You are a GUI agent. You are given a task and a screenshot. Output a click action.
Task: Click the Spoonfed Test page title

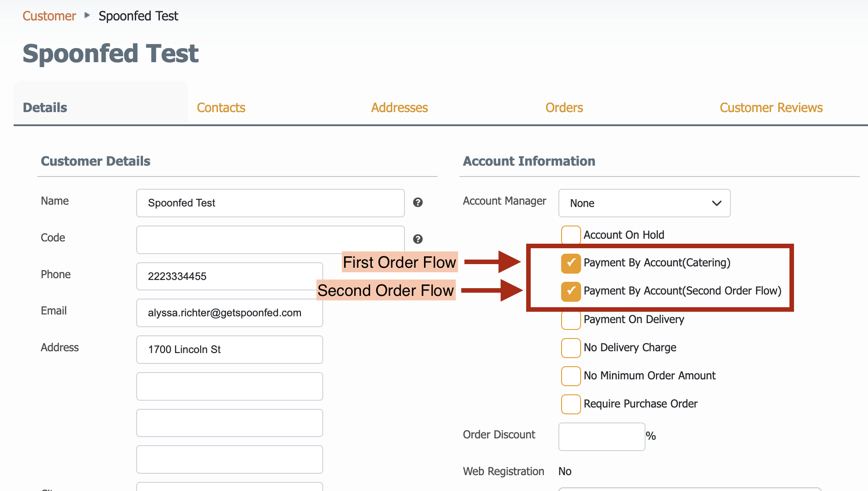click(x=110, y=54)
